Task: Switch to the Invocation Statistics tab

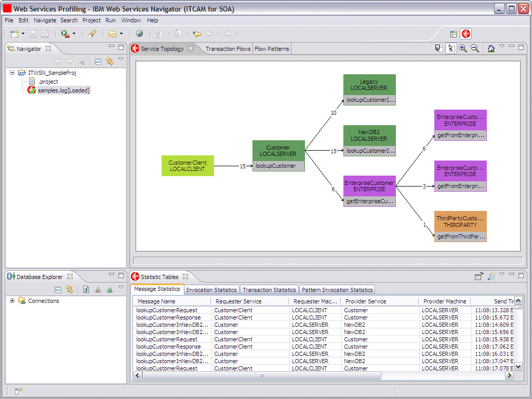Action: 211,289
